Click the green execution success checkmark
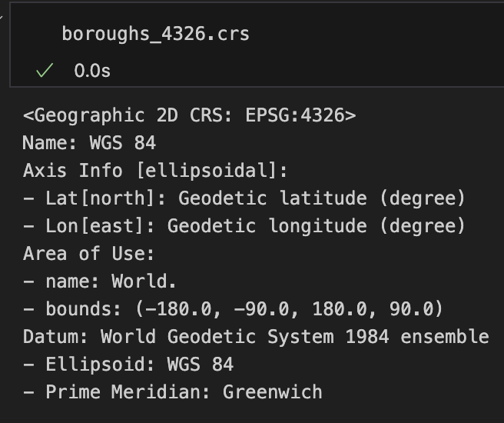Screen dimensions: 504x423 pyautogui.click(x=45, y=71)
